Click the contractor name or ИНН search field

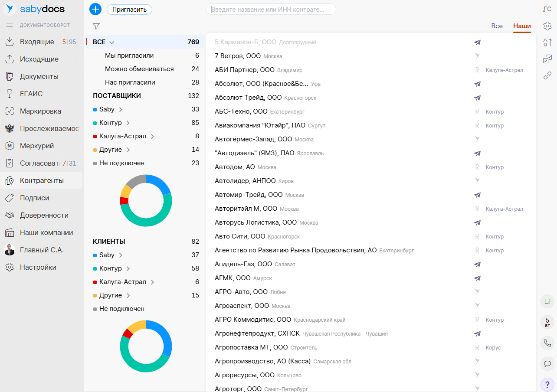[x=271, y=9]
